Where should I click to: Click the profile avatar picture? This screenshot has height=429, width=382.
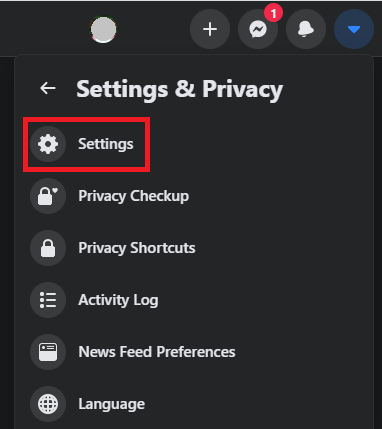pos(103,30)
